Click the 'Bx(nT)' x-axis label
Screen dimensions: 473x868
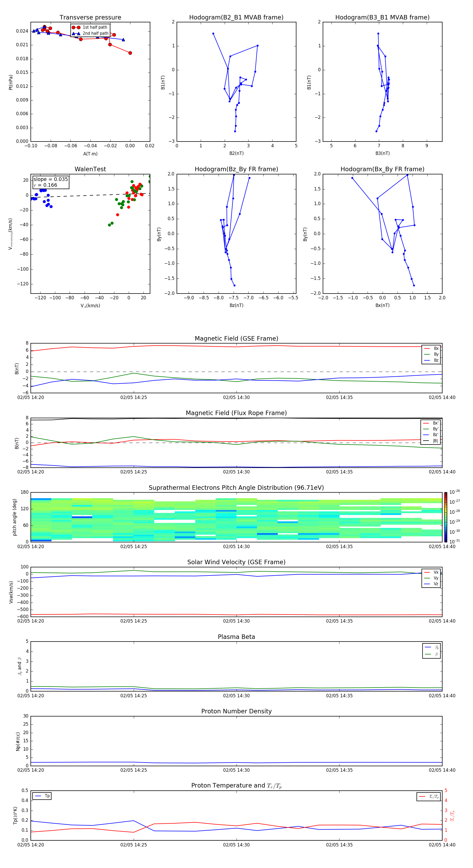pos(382,305)
